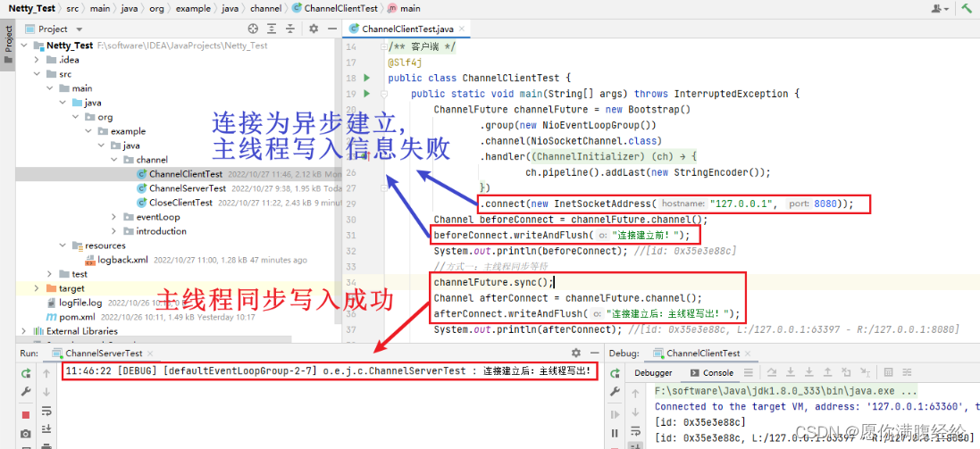Minimize the Run tool window

(x=594, y=353)
